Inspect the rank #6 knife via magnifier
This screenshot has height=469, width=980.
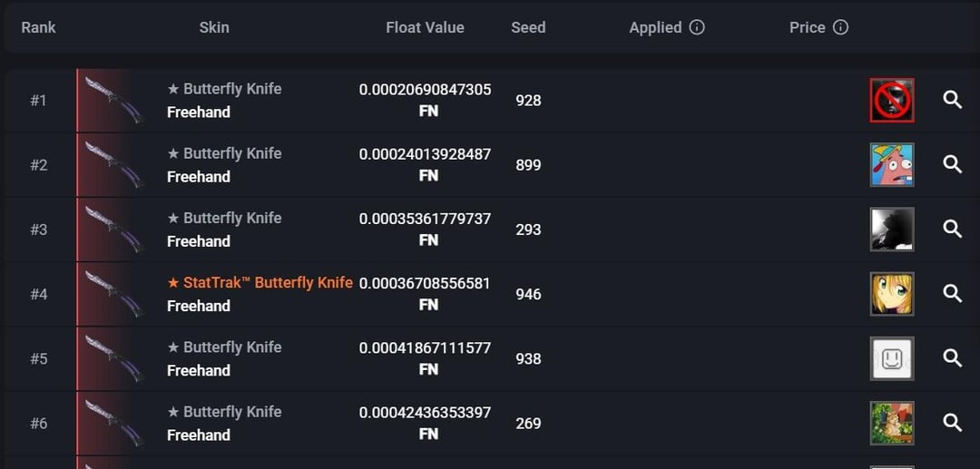click(952, 423)
